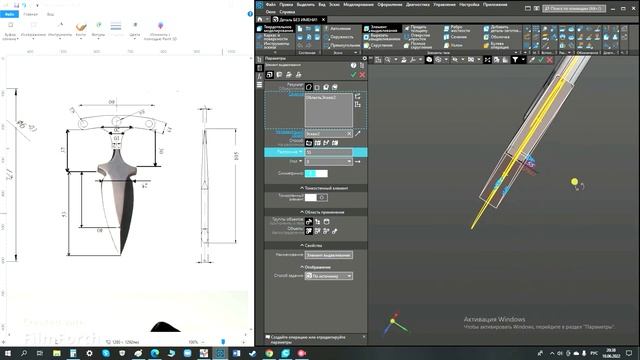The width and height of the screenshot is (640, 360).
Task: Open the Придать толщину tool
Action: point(417,29)
